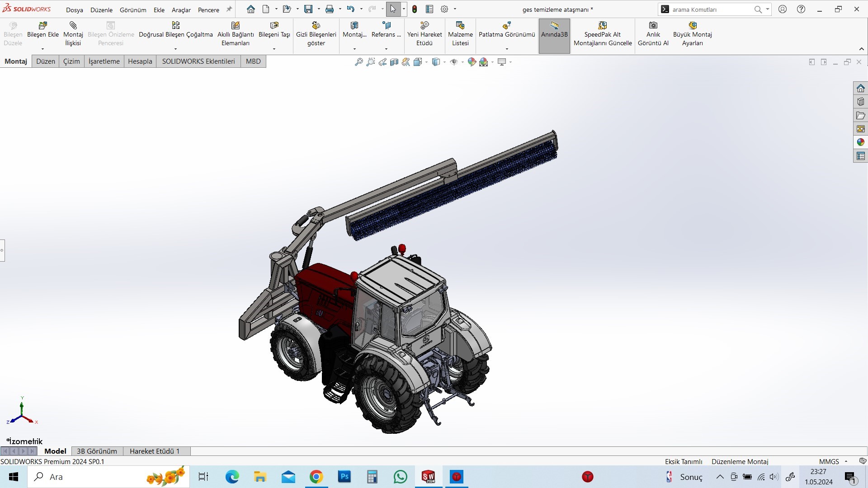Switch to the Hareket Etüdü 1 tab

[x=155, y=451]
